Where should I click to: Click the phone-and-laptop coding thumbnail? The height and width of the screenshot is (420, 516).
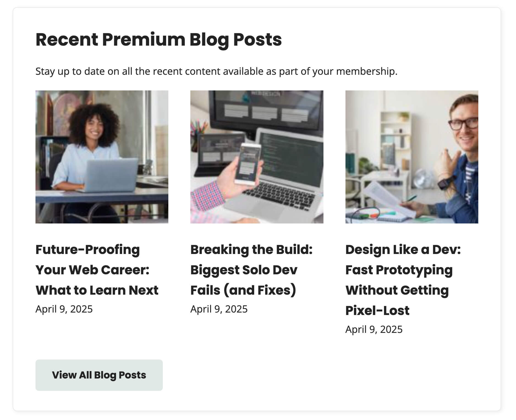(x=256, y=157)
